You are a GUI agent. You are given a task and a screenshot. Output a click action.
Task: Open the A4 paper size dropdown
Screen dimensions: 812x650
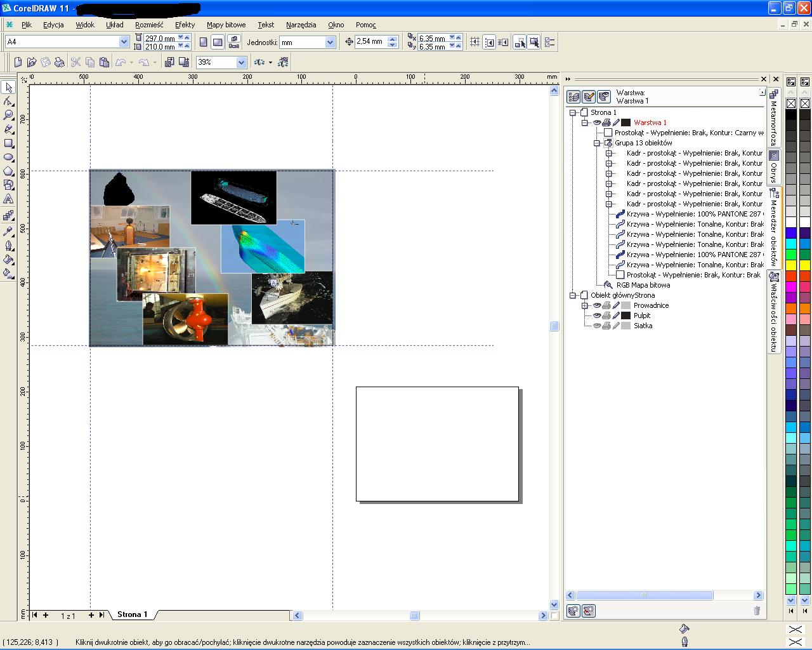[124, 42]
